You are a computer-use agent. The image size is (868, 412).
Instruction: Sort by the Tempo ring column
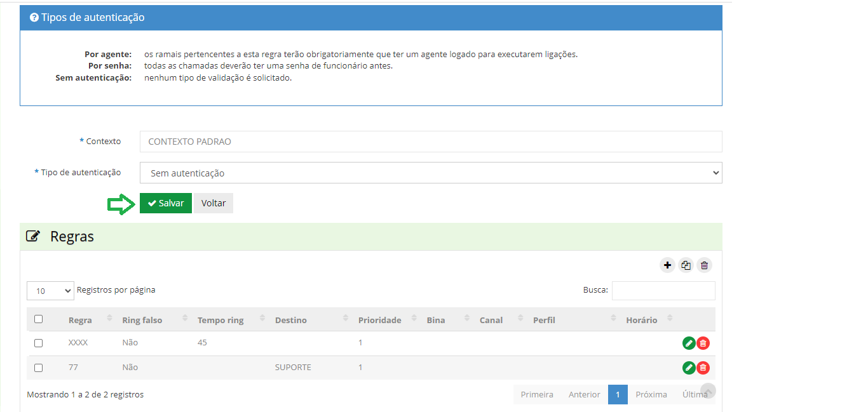(229, 320)
